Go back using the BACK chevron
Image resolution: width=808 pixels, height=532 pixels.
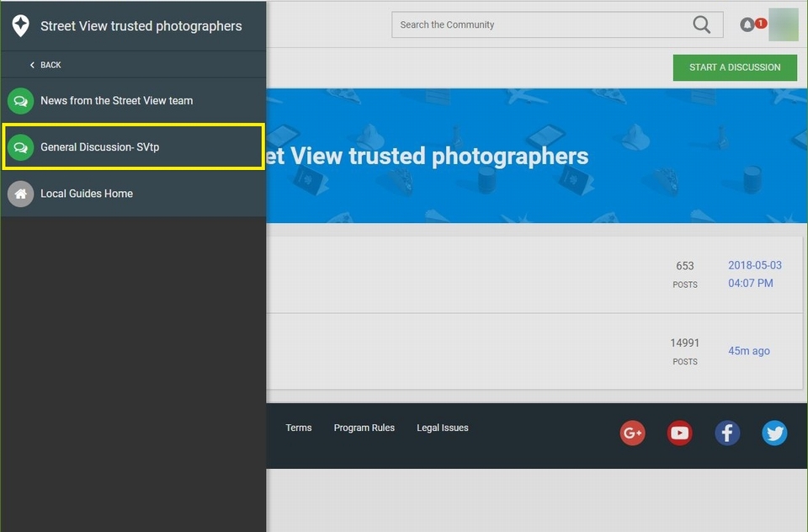32,65
